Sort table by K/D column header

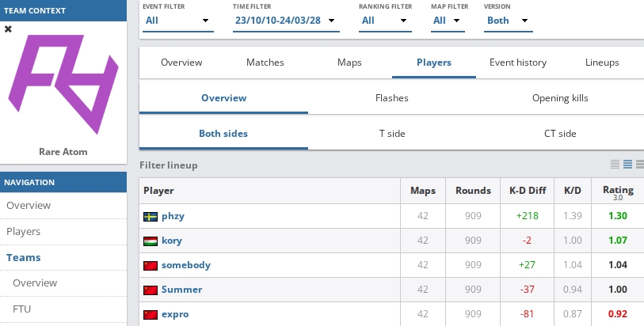[x=573, y=191]
